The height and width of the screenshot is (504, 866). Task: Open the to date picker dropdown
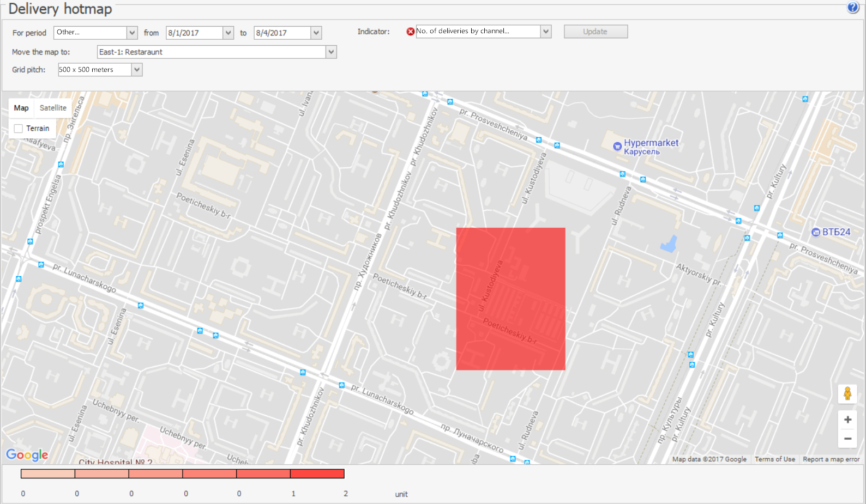click(x=316, y=33)
